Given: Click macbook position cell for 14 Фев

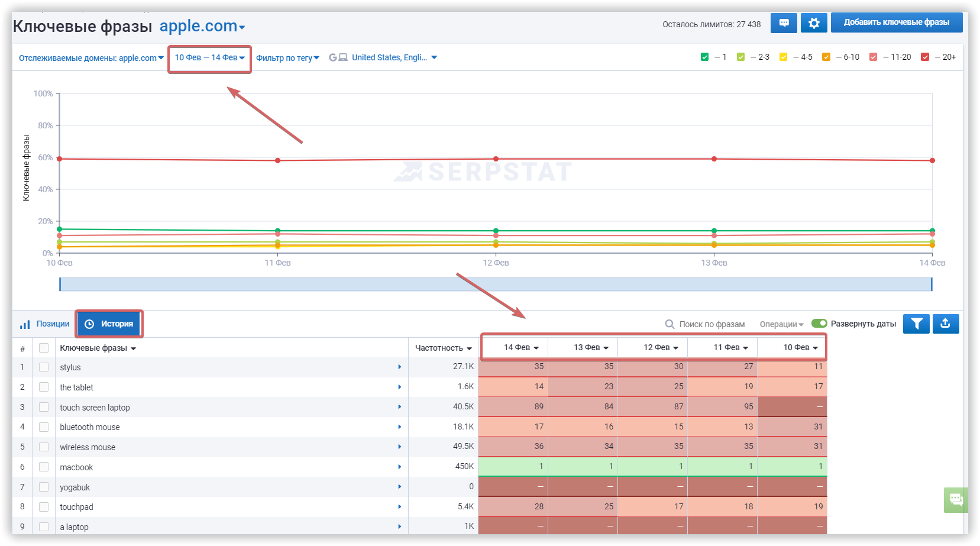Looking at the screenshot, I should coord(513,466).
